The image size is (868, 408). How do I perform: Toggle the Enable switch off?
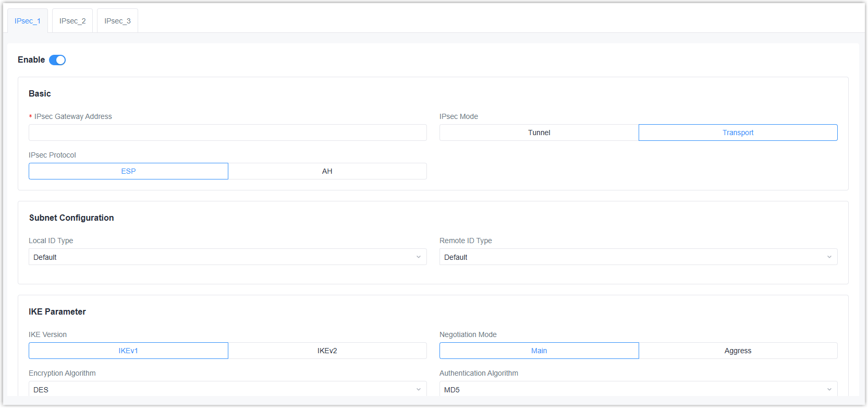[57, 60]
